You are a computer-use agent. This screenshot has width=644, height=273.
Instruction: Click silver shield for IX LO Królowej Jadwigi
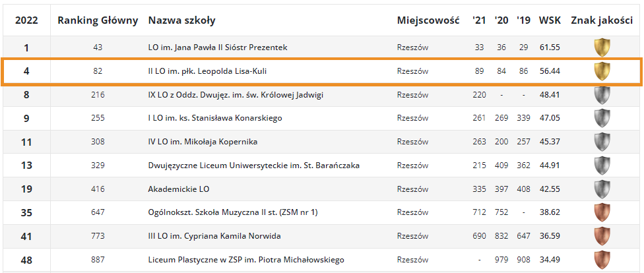602,95
